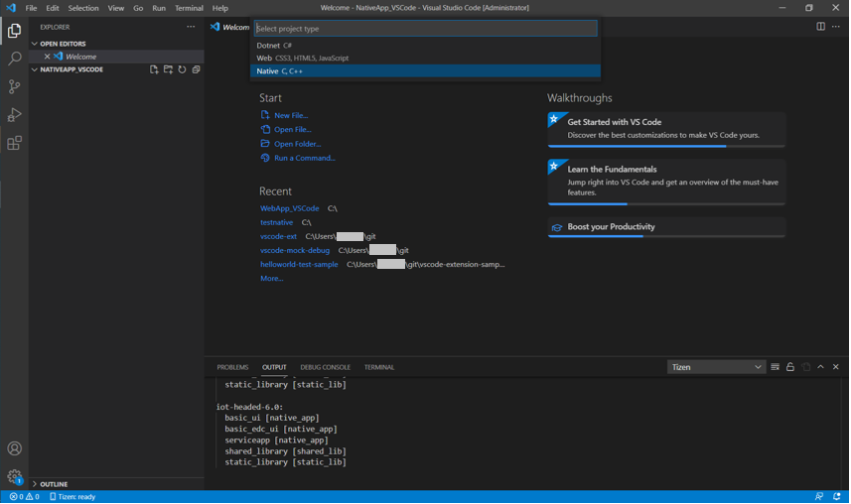This screenshot has height=504, width=851.
Task: Open the Run and Debug view
Action: pyautogui.click(x=14, y=115)
